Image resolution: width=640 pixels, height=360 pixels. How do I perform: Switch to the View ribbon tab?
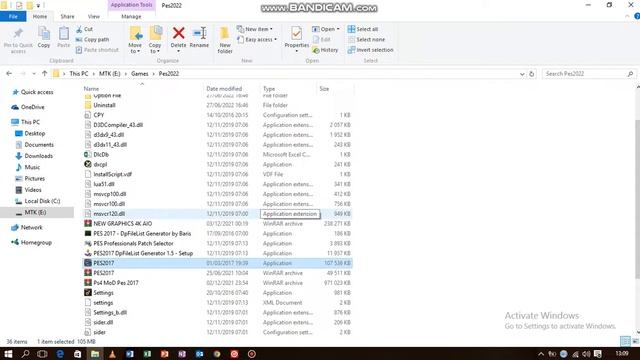pyautogui.click(x=93, y=16)
